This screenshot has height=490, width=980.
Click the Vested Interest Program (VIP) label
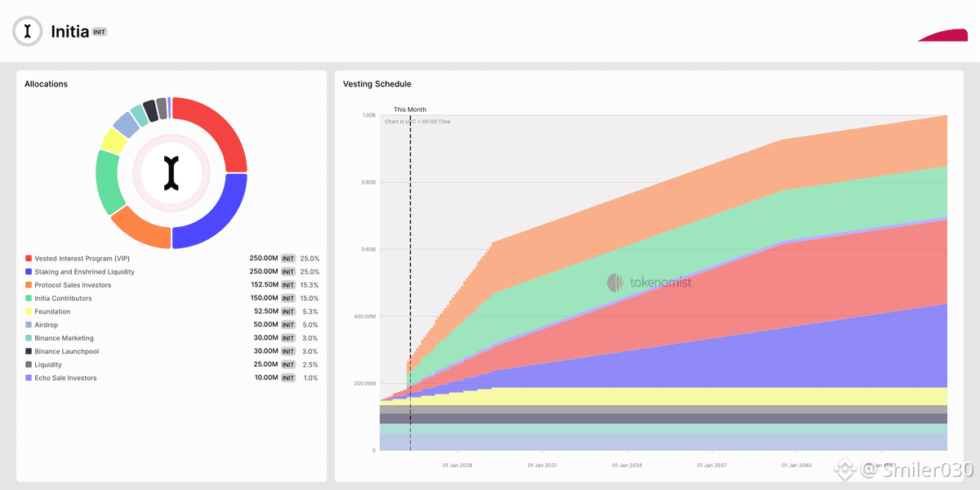[82, 258]
